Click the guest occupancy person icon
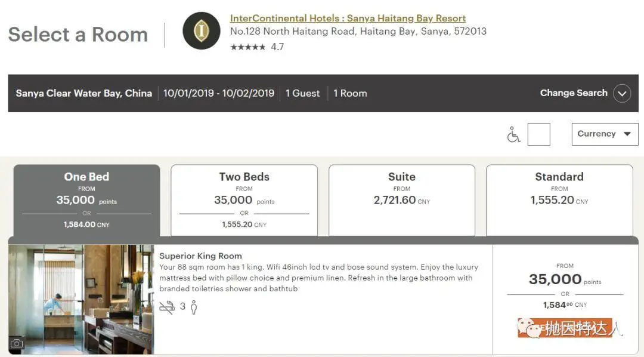The height and width of the screenshot is (357, 644). pyautogui.click(x=193, y=307)
